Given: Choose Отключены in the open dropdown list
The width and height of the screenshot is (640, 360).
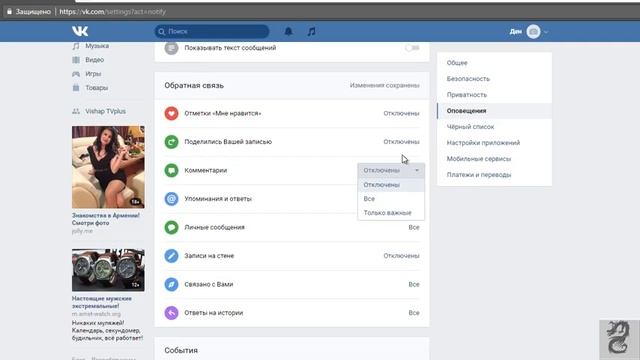Looking at the screenshot, I should click(391, 185).
